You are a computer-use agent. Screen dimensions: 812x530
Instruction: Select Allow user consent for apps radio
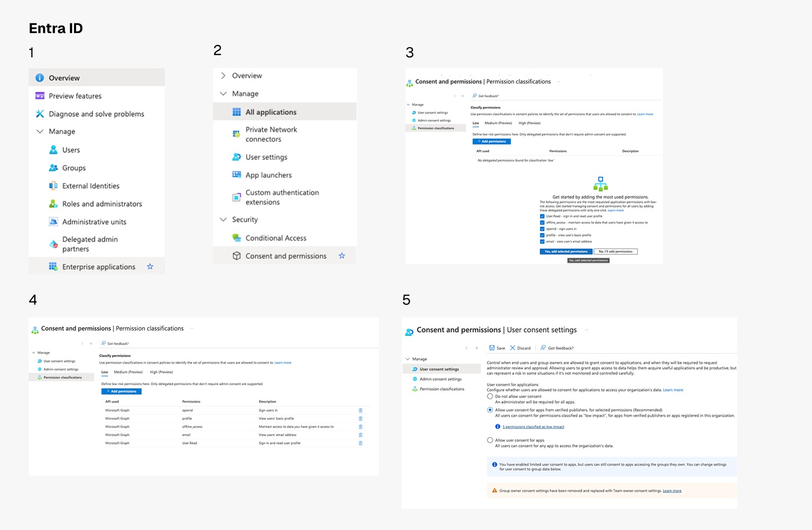490,440
